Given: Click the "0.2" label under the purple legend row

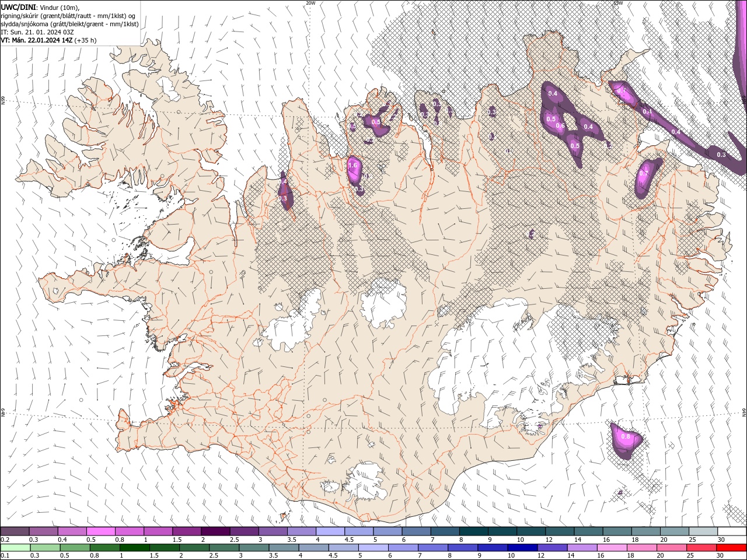Looking at the screenshot, I should 5,540.
